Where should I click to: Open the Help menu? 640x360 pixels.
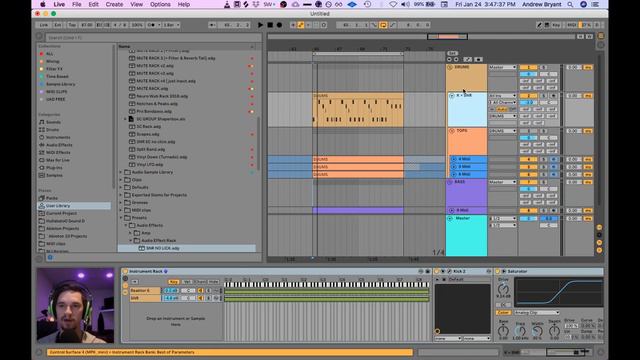184,4
